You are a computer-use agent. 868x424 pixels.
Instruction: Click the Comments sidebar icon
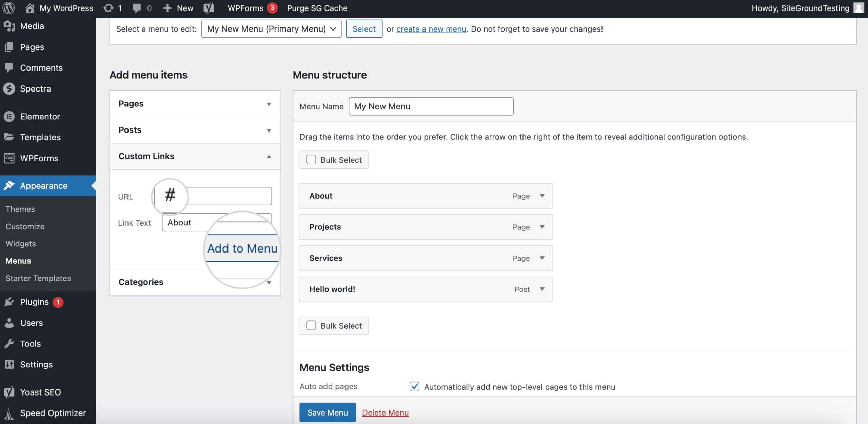click(x=9, y=67)
